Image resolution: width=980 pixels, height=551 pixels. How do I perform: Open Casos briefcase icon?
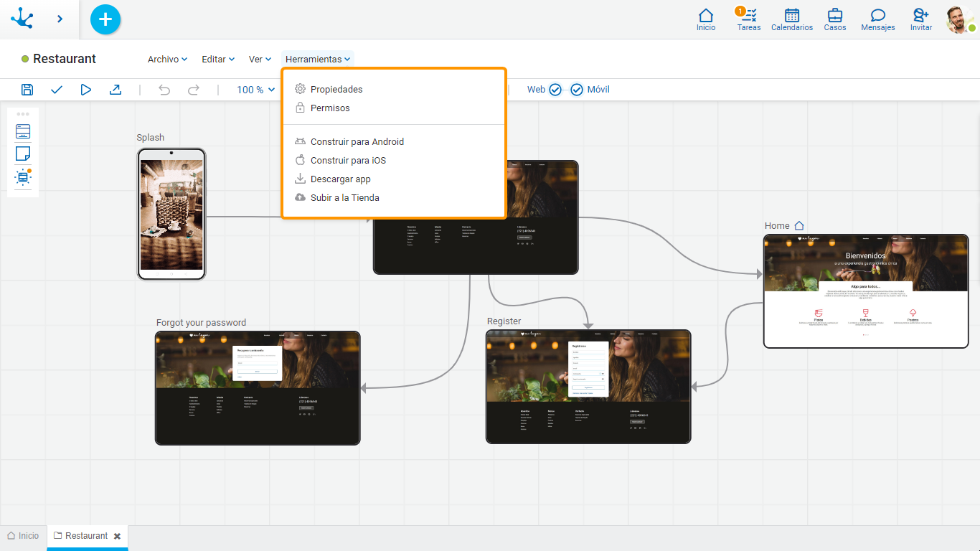(835, 19)
